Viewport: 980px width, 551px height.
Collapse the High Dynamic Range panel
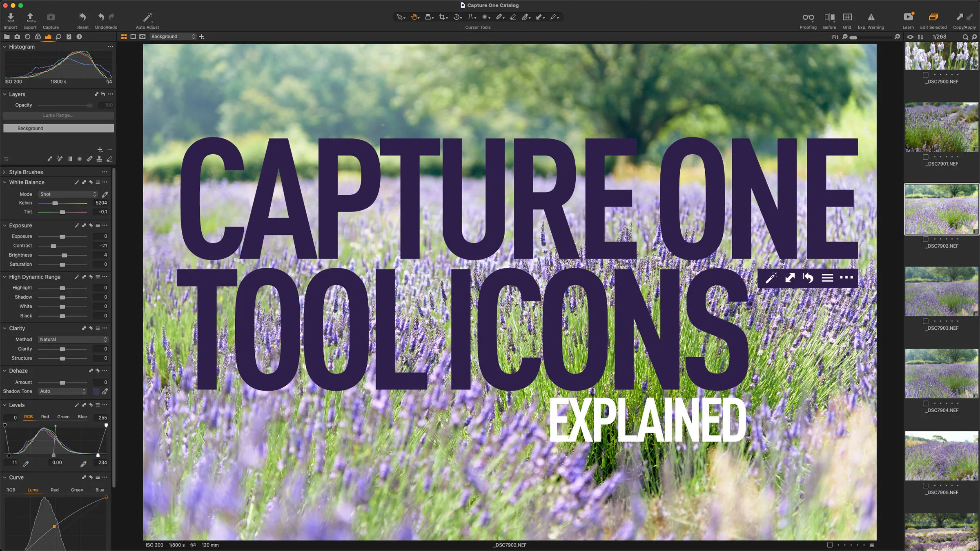(4, 277)
